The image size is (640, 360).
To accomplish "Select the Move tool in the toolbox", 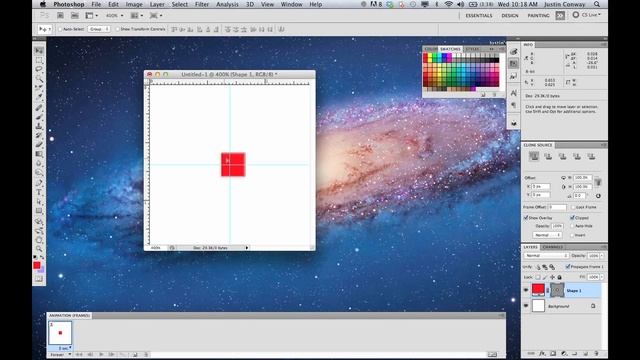I will click(x=39, y=50).
